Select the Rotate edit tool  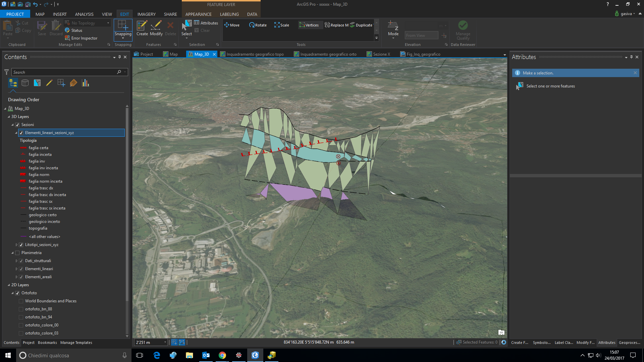tap(258, 25)
